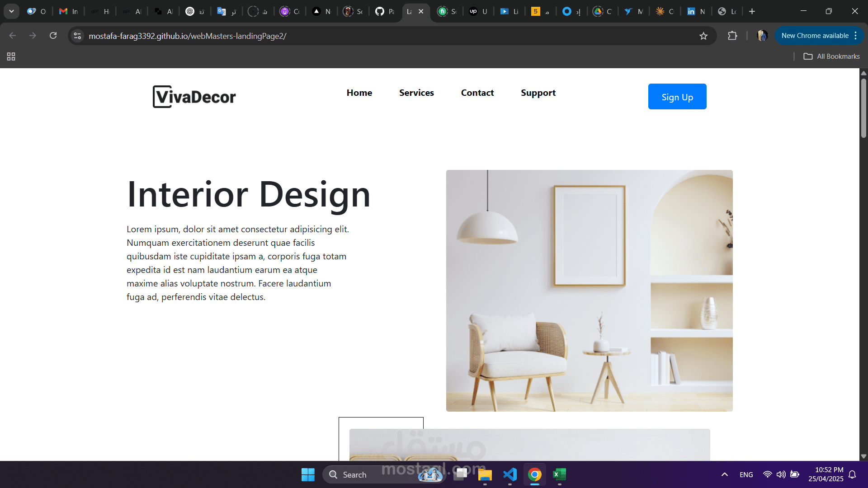868x488 pixels.
Task: Click the volume speaker icon in system tray
Action: [782, 474]
